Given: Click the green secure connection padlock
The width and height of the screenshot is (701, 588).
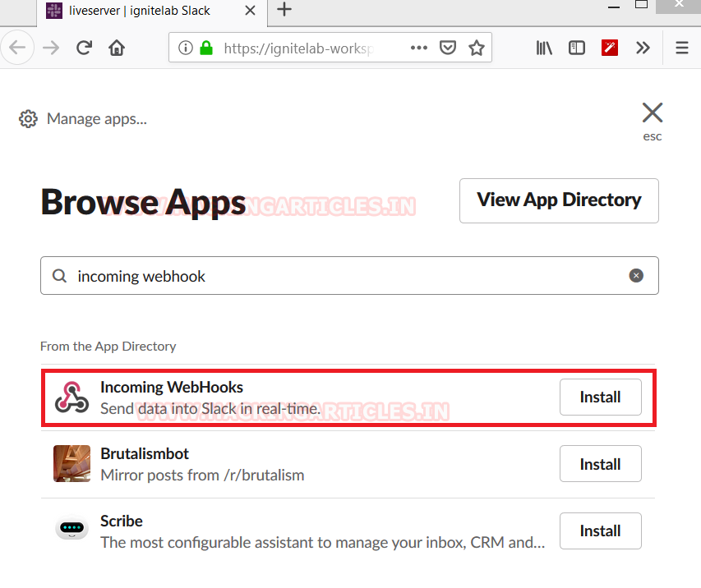Looking at the screenshot, I should click(206, 48).
